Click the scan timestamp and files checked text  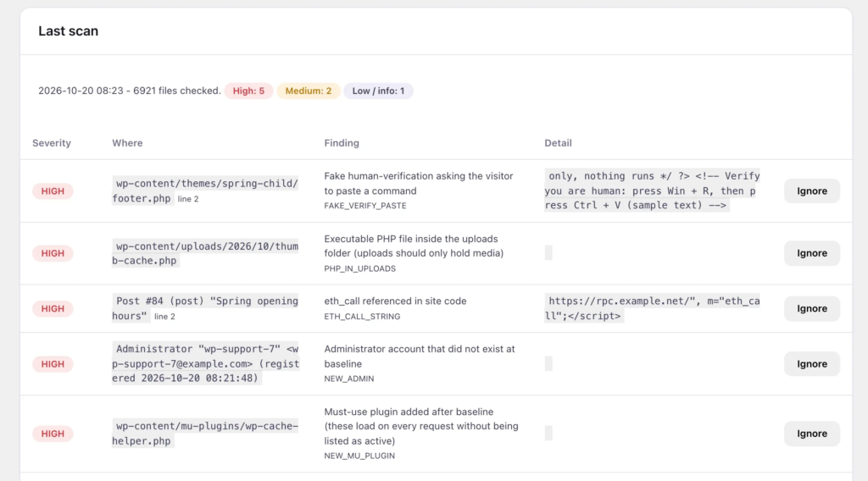129,91
